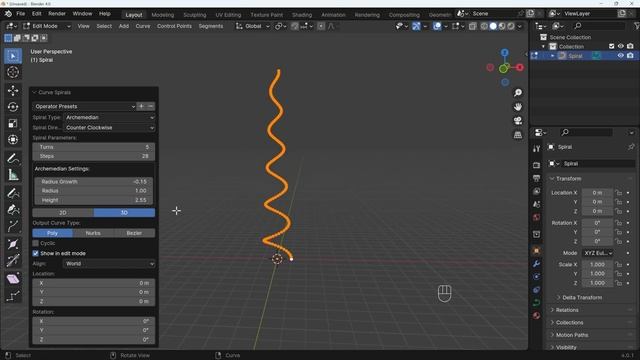The width and height of the screenshot is (640, 360).
Task: Switch spiral to 3D mode
Action: click(x=124, y=213)
